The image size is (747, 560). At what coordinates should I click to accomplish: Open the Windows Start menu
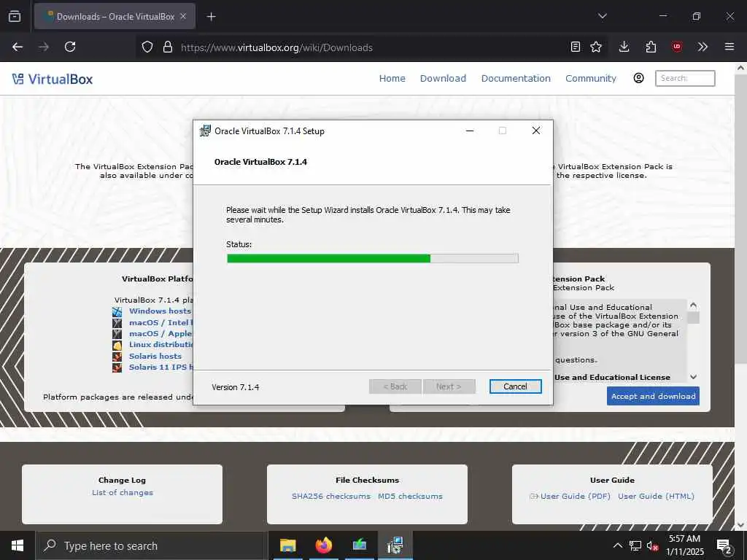click(18, 545)
